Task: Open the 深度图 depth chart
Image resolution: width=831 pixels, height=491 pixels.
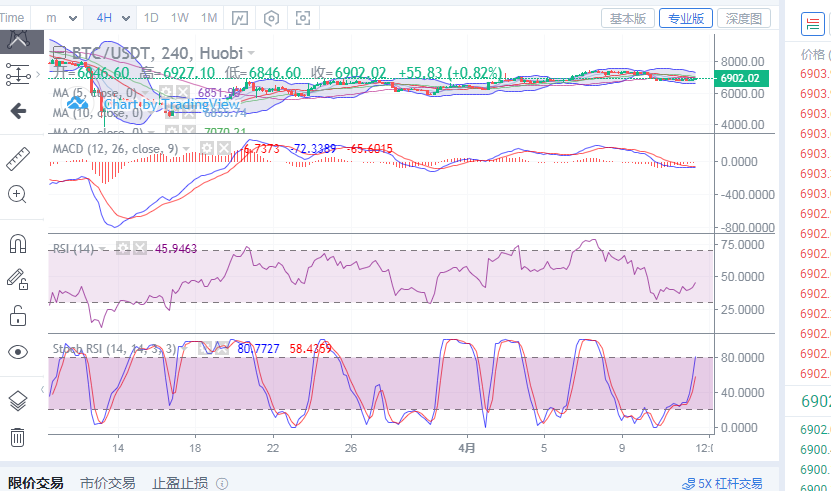Action: [x=744, y=19]
